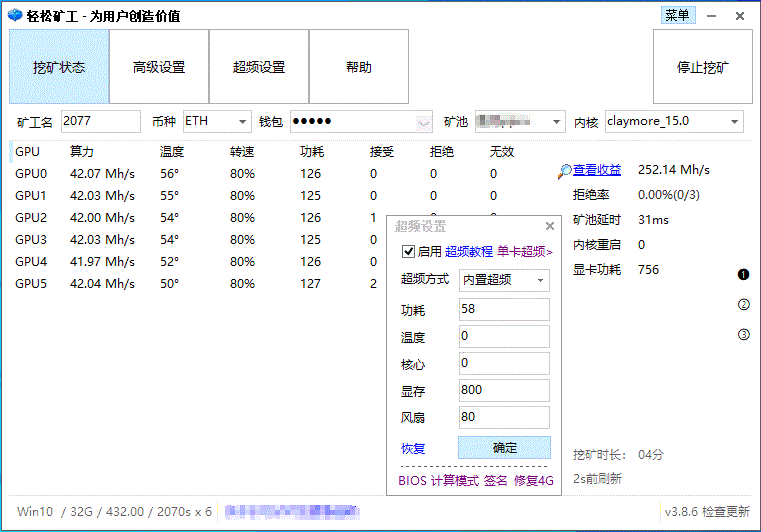
Task: Click the 核心 input field
Action: coord(504,364)
